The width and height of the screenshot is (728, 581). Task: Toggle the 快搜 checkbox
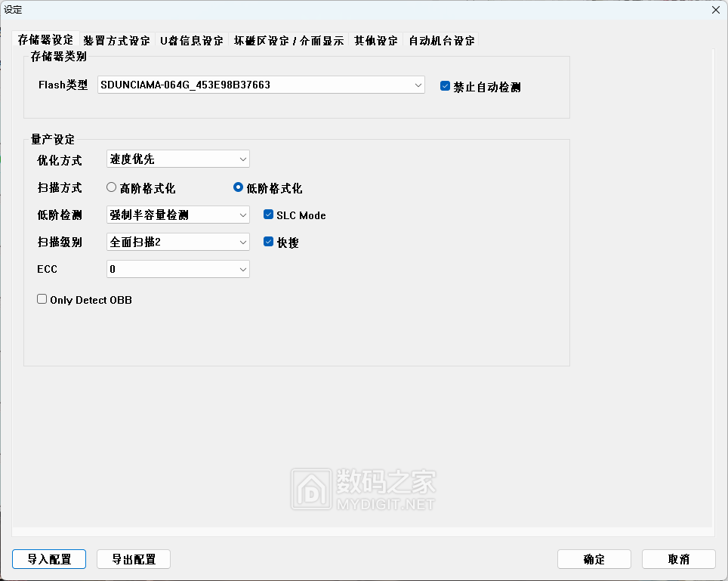268,242
